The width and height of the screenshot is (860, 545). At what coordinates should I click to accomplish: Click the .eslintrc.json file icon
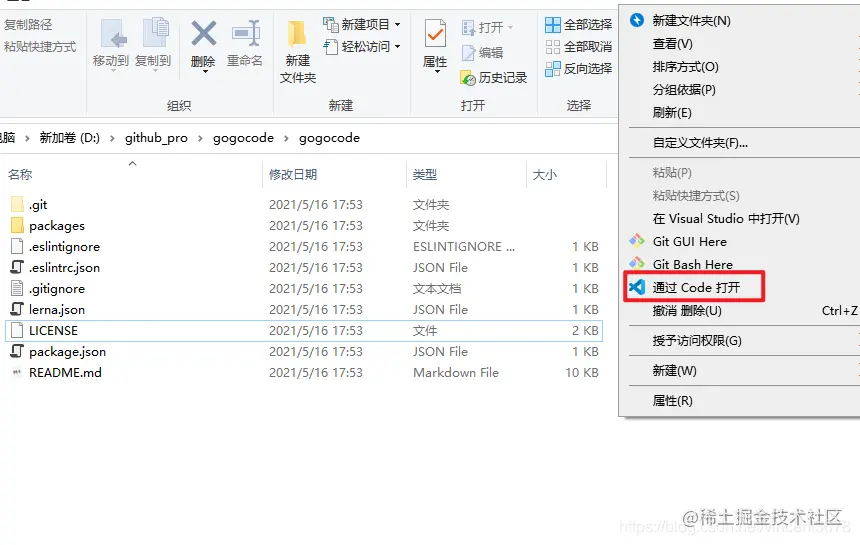[x=18, y=267]
